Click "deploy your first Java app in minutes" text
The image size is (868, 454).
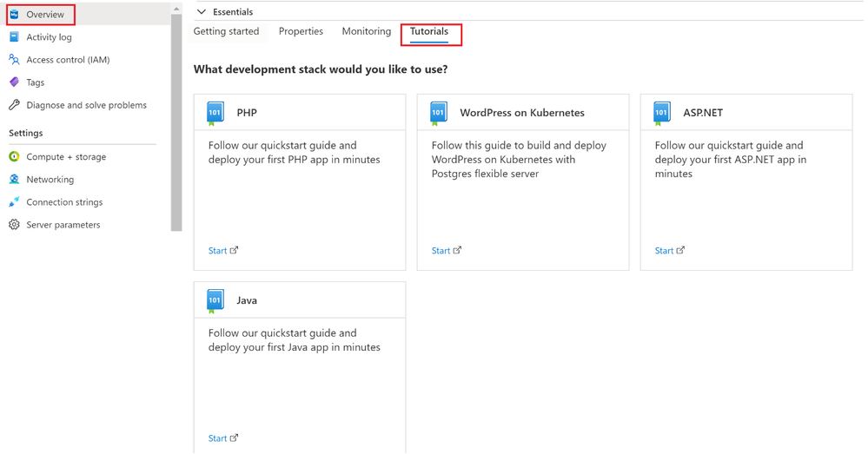point(294,347)
